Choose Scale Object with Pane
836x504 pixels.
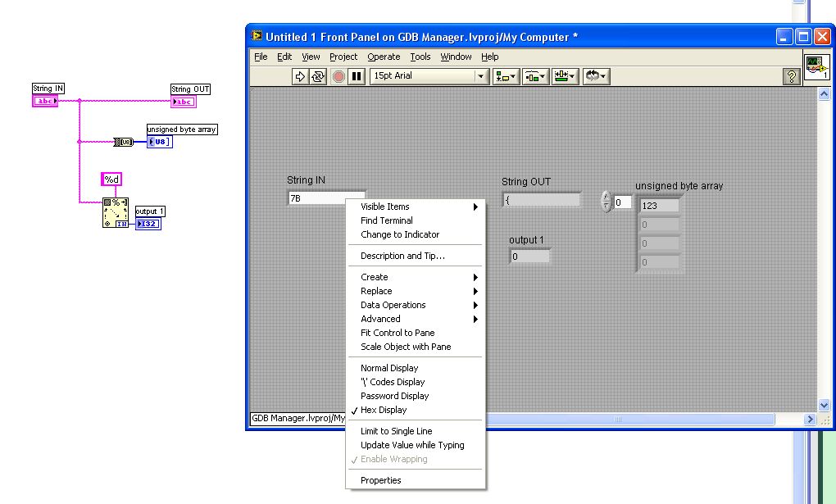pyautogui.click(x=416, y=346)
